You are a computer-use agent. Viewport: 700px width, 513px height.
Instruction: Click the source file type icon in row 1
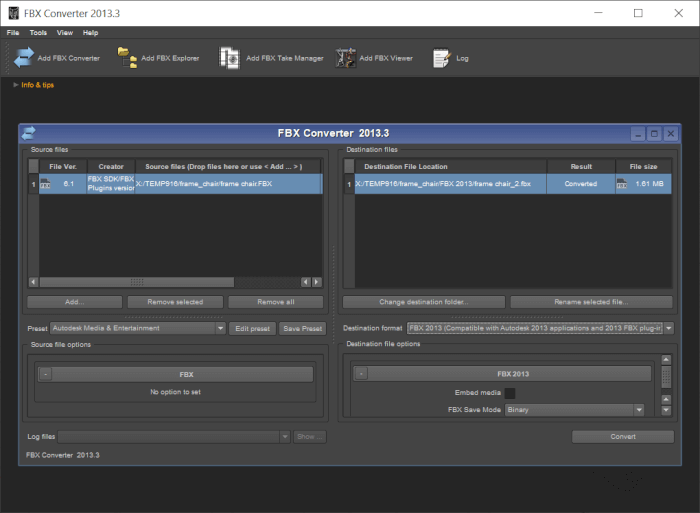click(45, 184)
